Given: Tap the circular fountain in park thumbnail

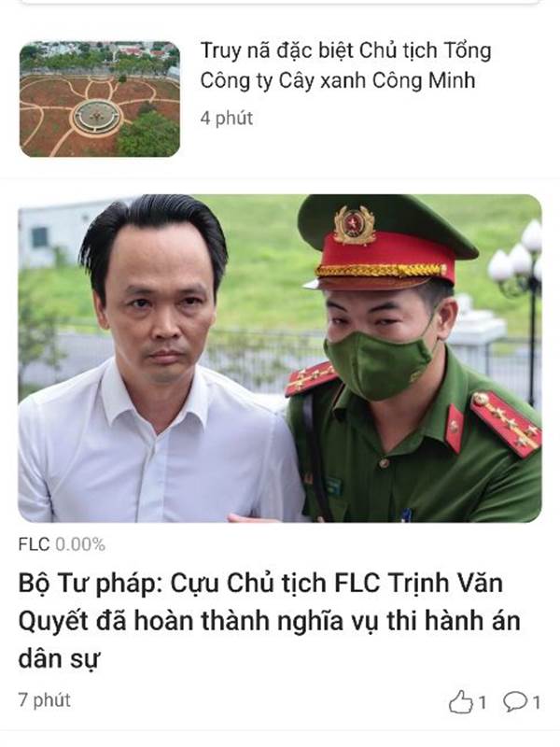Looking at the screenshot, I should coord(97,116).
